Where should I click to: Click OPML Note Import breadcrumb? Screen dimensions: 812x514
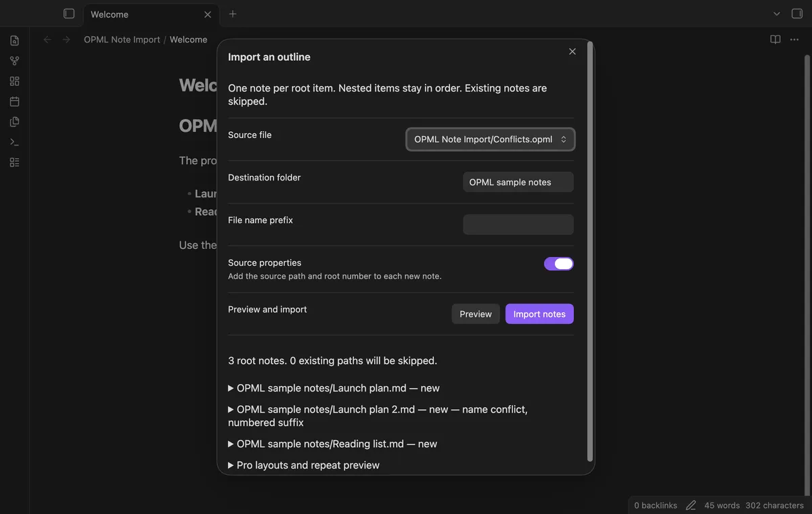click(122, 40)
